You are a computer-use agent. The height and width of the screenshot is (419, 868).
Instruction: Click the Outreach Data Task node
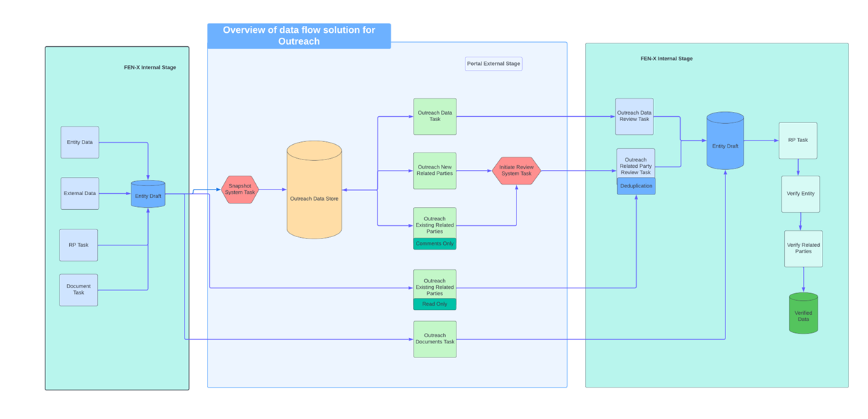pyautogui.click(x=435, y=116)
